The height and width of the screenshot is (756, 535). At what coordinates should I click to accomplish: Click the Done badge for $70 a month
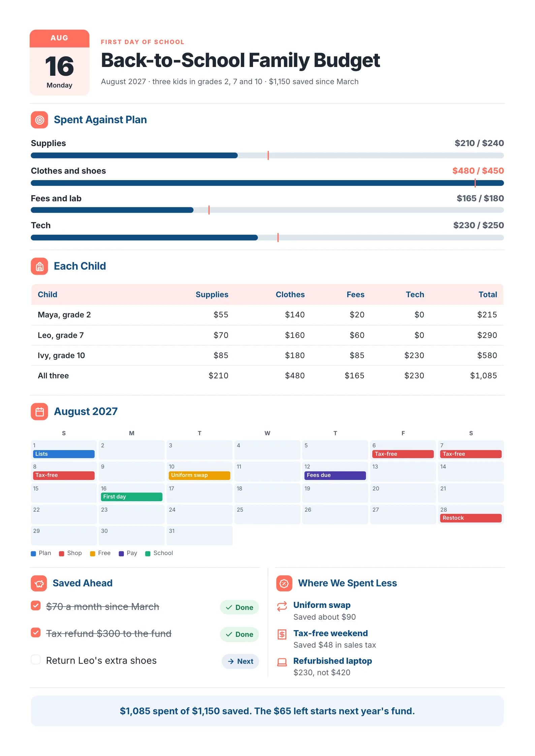point(240,607)
